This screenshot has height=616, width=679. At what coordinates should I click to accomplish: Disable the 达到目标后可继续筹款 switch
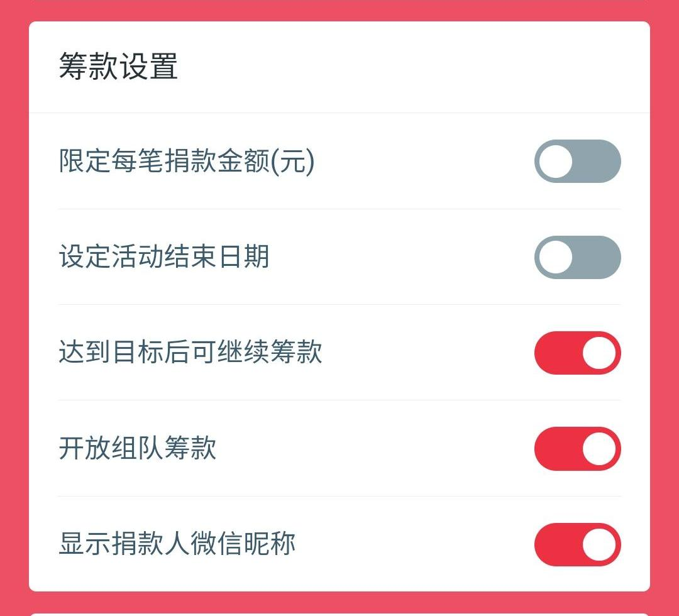pos(577,353)
